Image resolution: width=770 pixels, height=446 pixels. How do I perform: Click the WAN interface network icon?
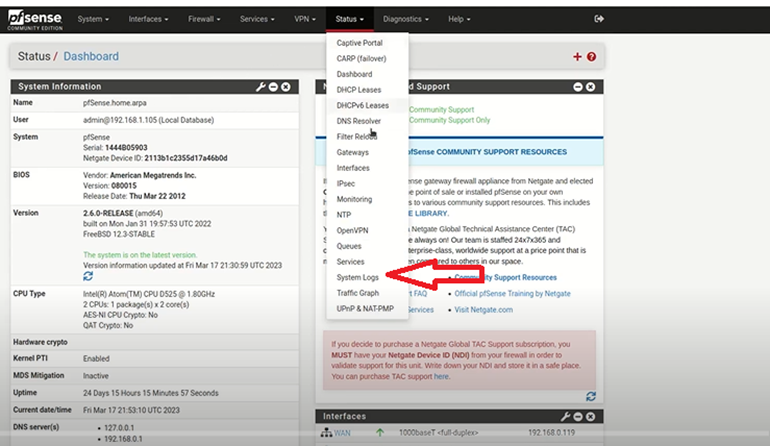point(326,433)
